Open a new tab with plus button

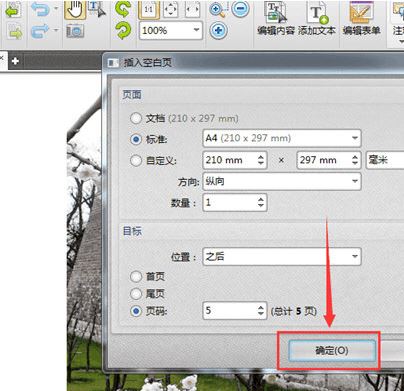[x=15, y=61]
